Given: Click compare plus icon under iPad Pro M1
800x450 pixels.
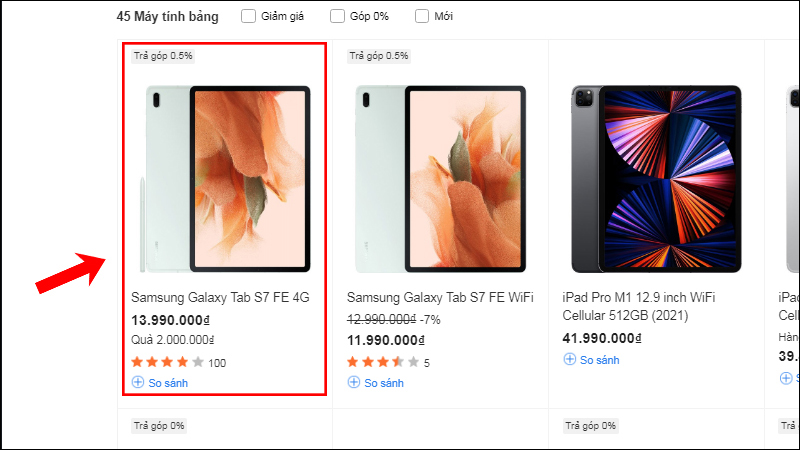Looking at the screenshot, I should point(570,359).
